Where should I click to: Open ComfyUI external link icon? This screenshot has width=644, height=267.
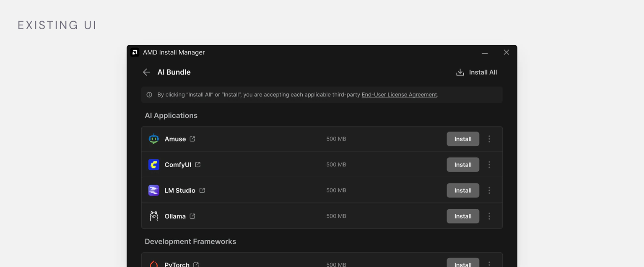198,165
